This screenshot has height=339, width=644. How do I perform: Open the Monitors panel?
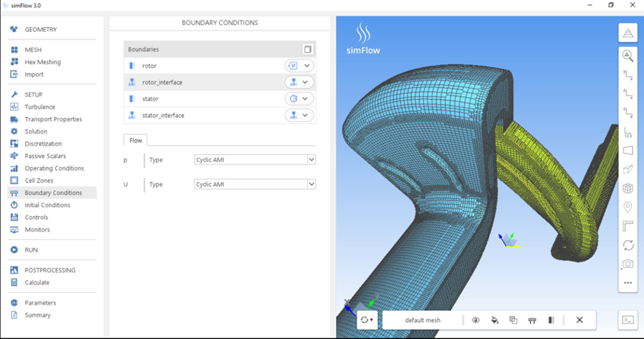point(37,229)
